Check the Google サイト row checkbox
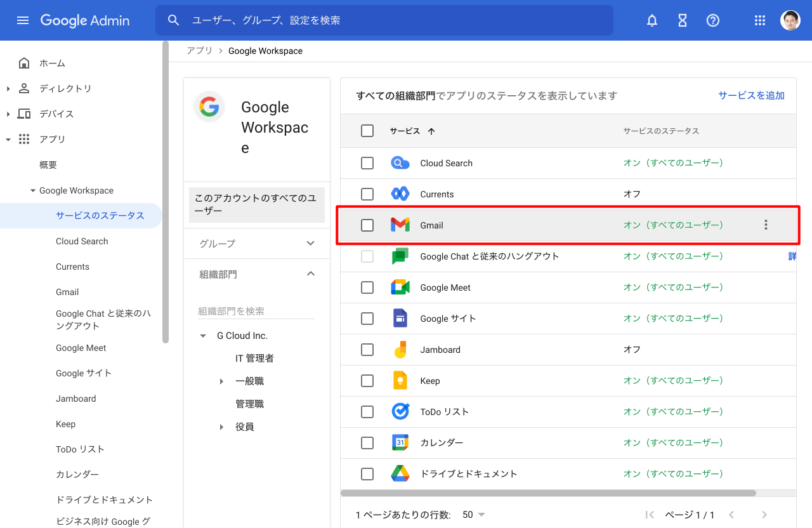 click(x=367, y=319)
